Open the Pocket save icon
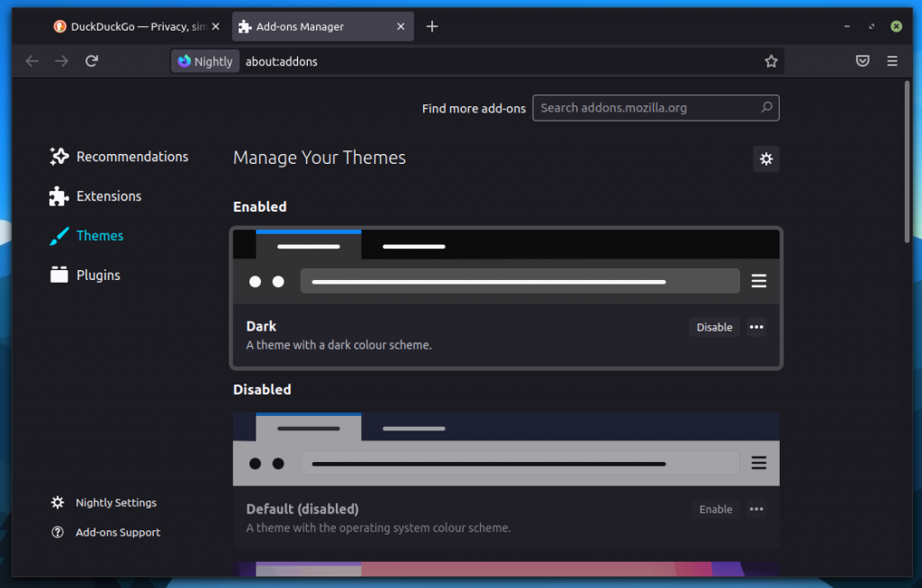This screenshot has height=588, width=922. [862, 61]
